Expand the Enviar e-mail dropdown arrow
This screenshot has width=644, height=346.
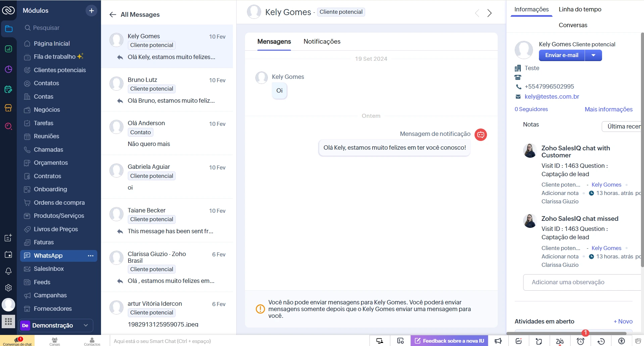(593, 55)
